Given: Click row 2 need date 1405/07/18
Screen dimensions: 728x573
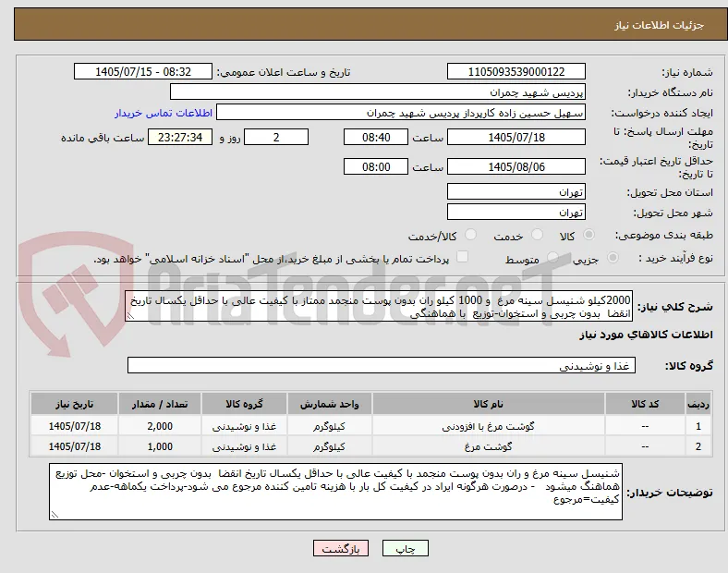Looking at the screenshot, I should [x=74, y=446].
